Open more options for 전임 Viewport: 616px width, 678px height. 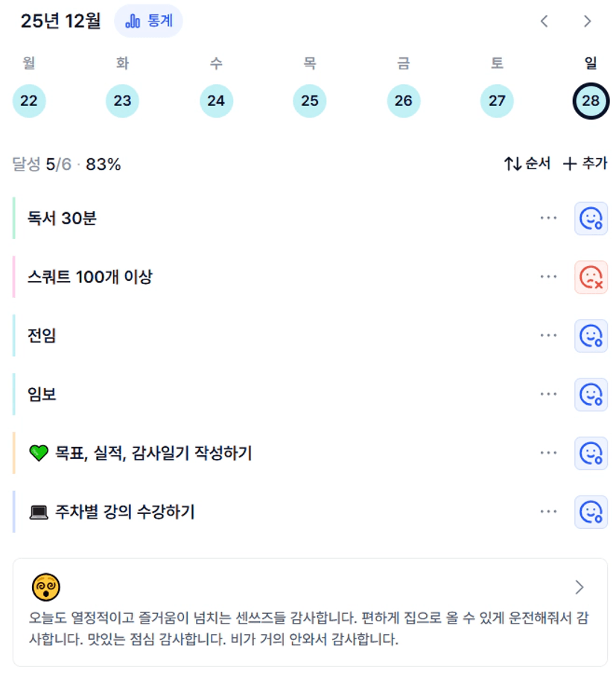549,336
